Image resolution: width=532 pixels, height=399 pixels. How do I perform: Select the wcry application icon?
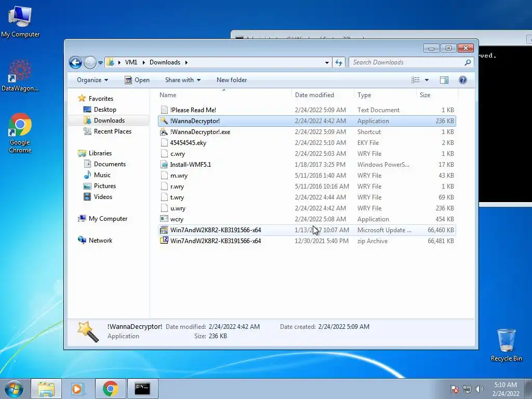click(x=164, y=219)
